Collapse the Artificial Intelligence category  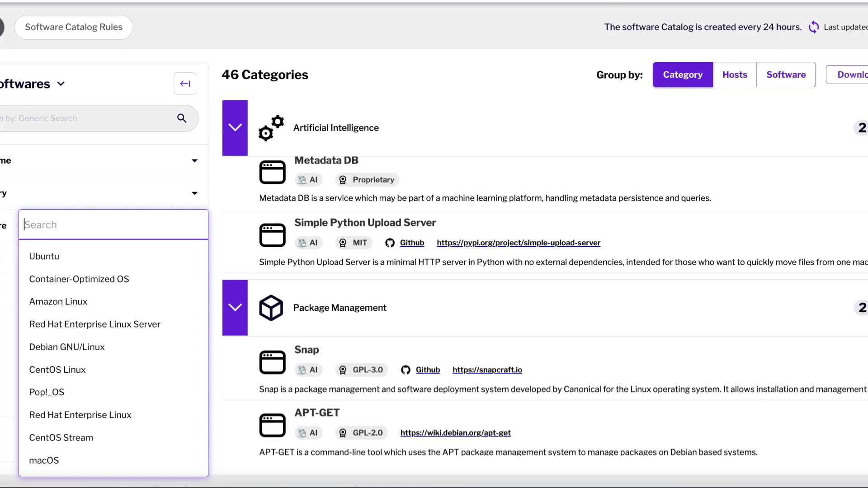click(x=234, y=127)
